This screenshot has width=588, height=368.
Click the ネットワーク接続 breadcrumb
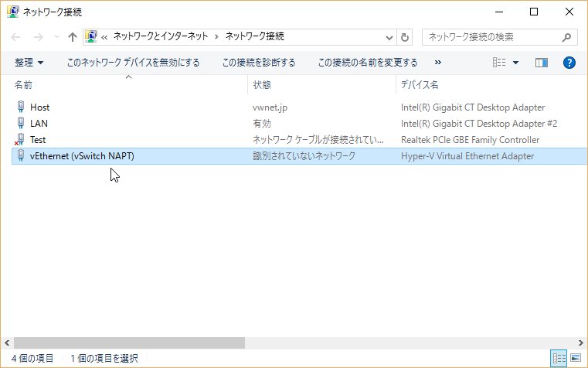pos(255,36)
